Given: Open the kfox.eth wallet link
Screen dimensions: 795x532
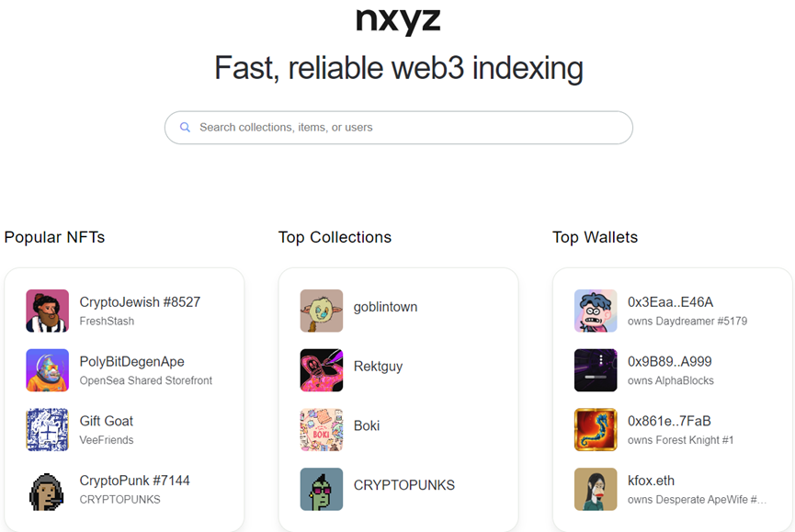Looking at the screenshot, I should pyautogui.click(x=651, y=481).
